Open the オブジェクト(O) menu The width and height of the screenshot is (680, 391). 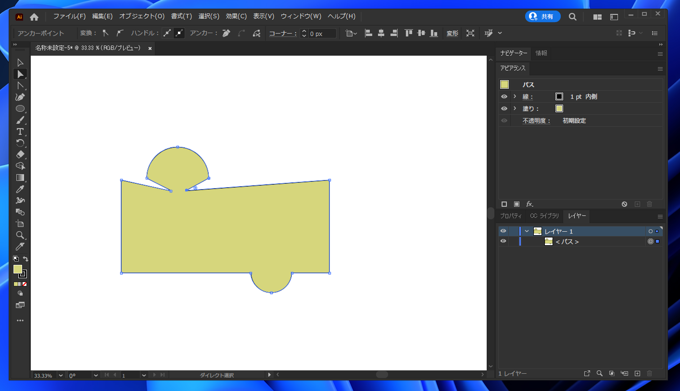click(142, 16)
